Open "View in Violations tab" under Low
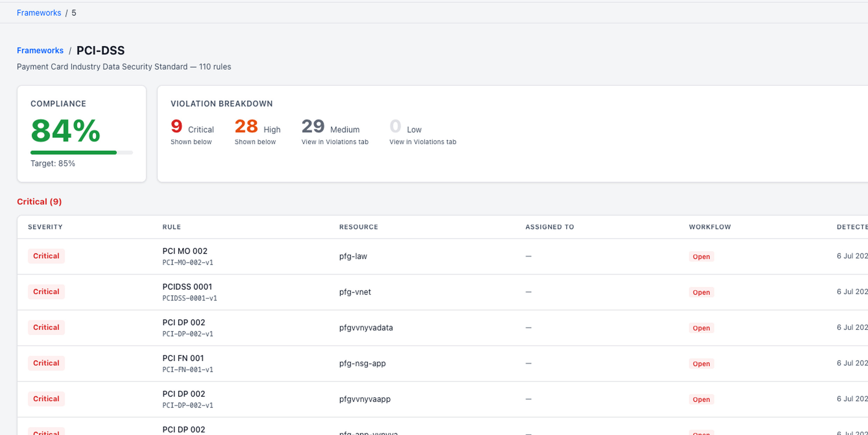The height and width of the screenshot is (435, 868). tap(423, 142)
